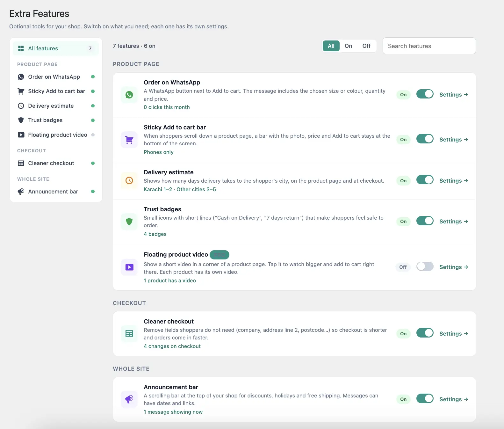Open Cleaner checkout Settings
The image size is (504, 429).
coord(454,334)
